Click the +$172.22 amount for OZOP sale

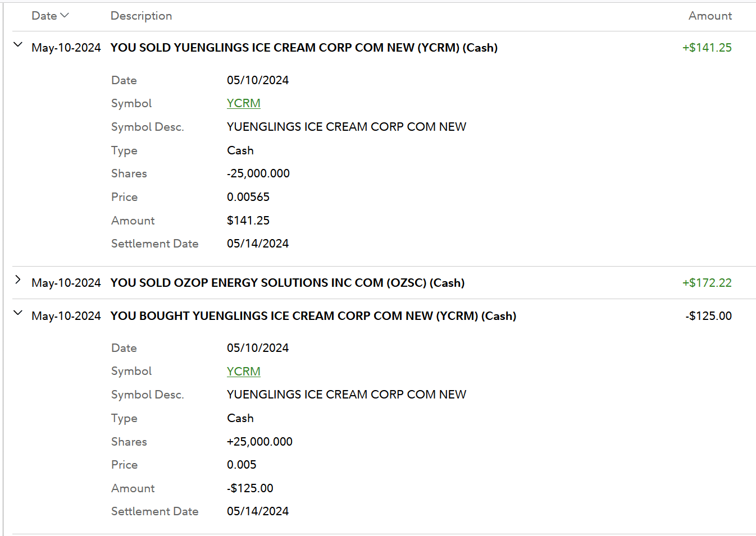[x=707, y=283]
